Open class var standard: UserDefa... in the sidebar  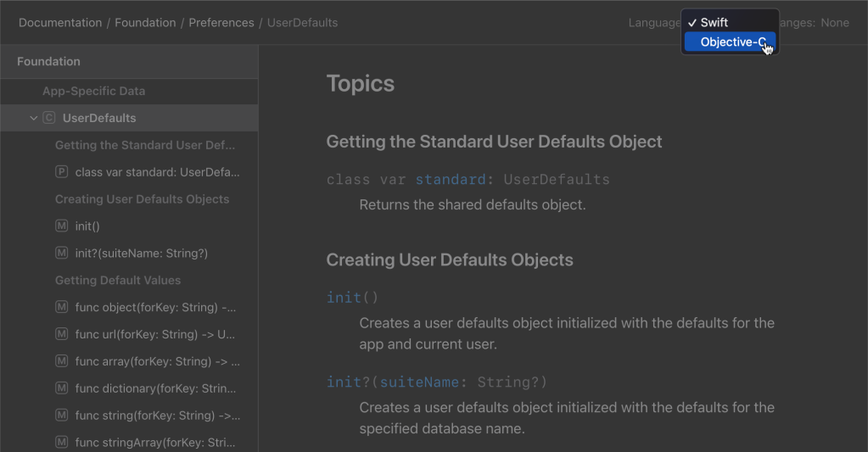click(157, 172)
